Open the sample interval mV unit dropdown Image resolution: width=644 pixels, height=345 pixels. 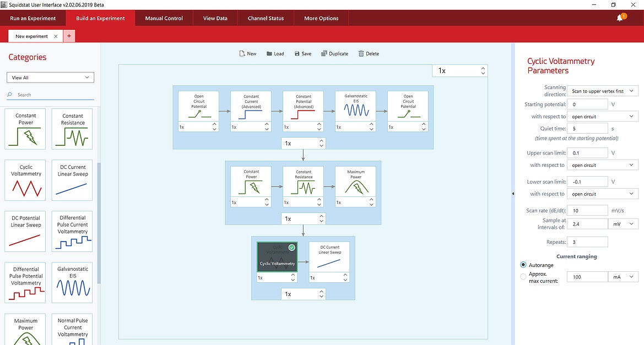pos(623,224)
